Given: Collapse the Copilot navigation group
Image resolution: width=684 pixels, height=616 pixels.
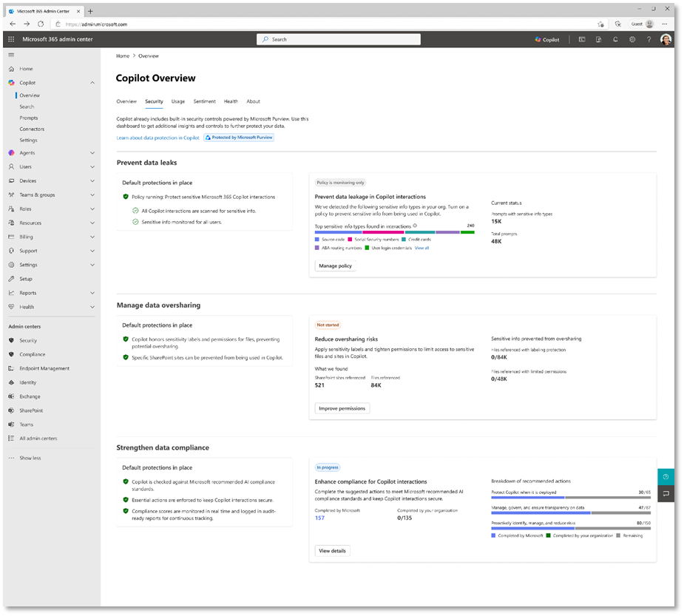Looking at the screenshot, I should 92,83.
